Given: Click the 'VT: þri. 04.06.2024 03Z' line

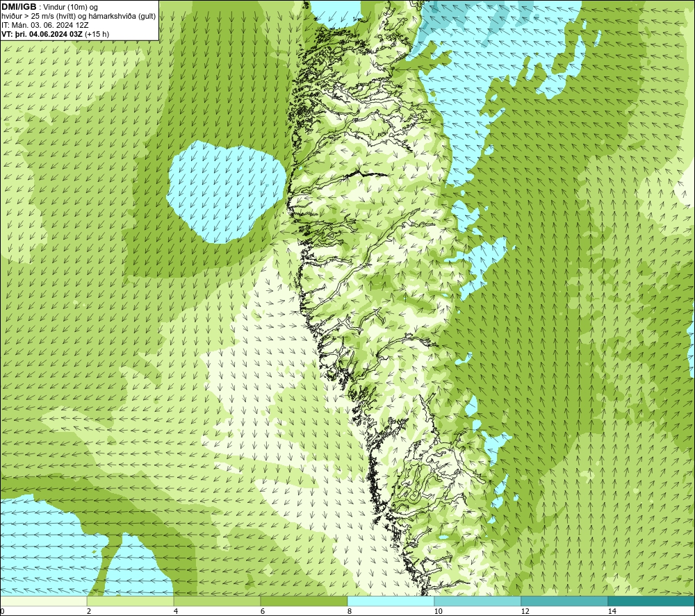Looking at the screenshot, I should pyautogui.click(x=42, y=34).
